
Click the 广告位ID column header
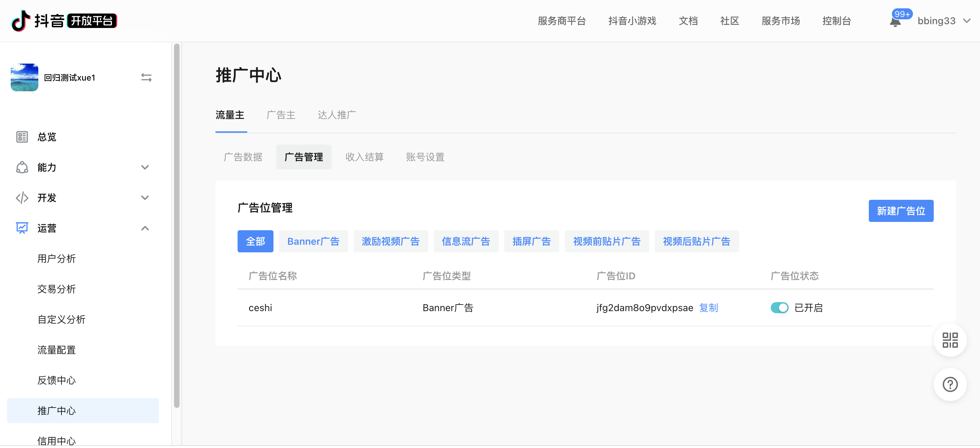coord(616,276)
